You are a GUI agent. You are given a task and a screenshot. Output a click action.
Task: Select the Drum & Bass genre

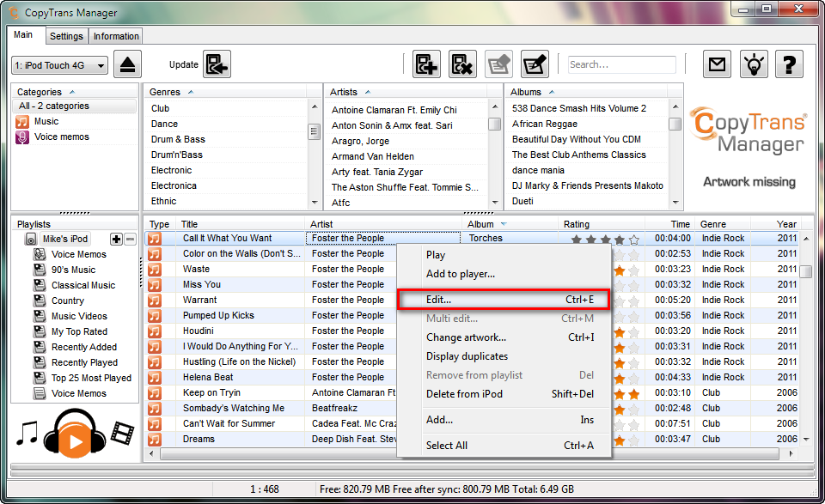(178, 139)
